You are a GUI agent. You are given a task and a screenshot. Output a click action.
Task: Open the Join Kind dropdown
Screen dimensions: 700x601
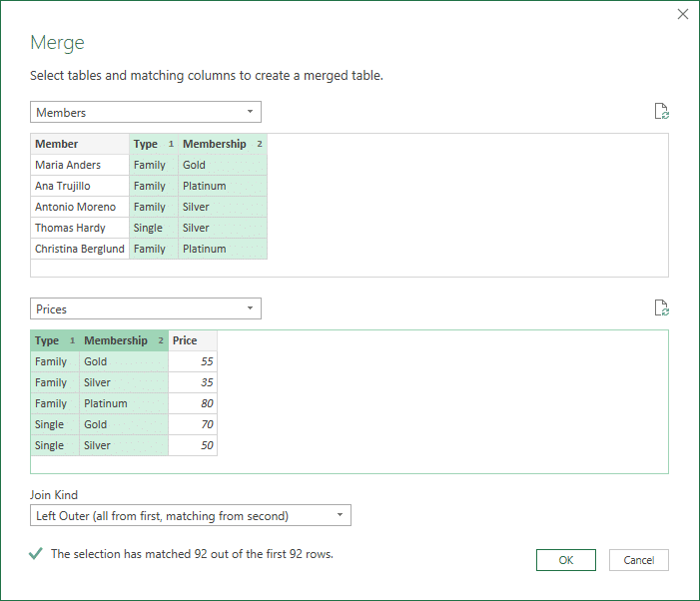(x=191, y=515)
